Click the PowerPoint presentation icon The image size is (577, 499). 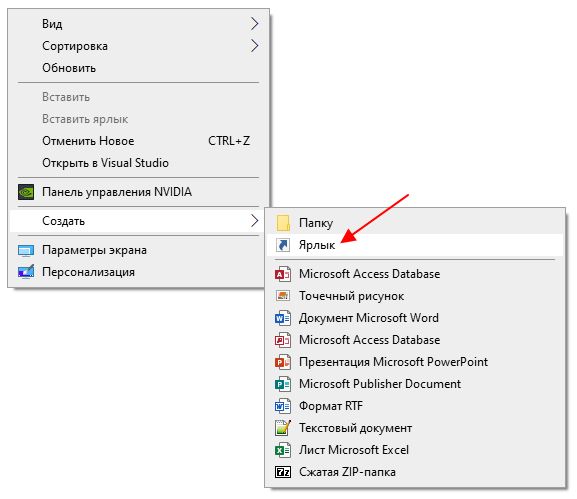(x=283, y=362)
